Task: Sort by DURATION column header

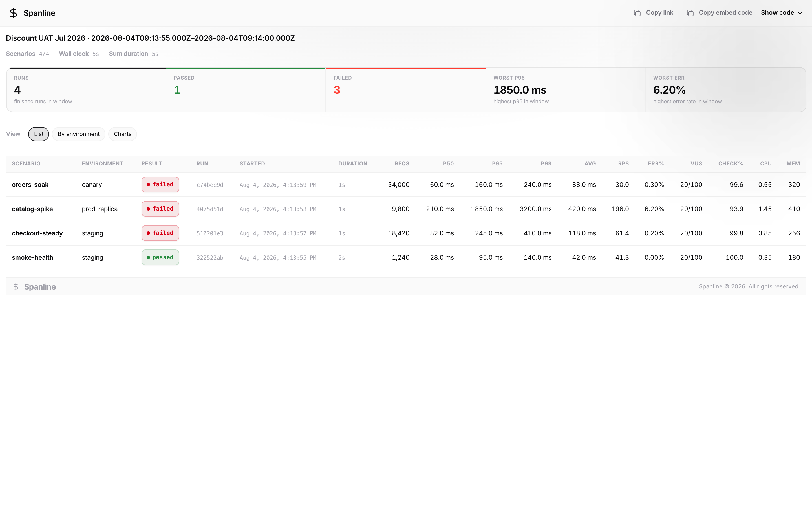Action: point(353,164)
